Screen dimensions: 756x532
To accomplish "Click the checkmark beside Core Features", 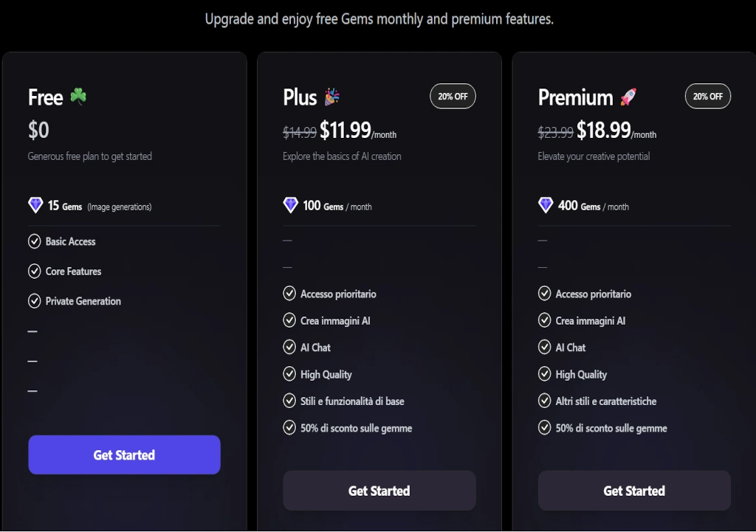I will coord(34,271).
